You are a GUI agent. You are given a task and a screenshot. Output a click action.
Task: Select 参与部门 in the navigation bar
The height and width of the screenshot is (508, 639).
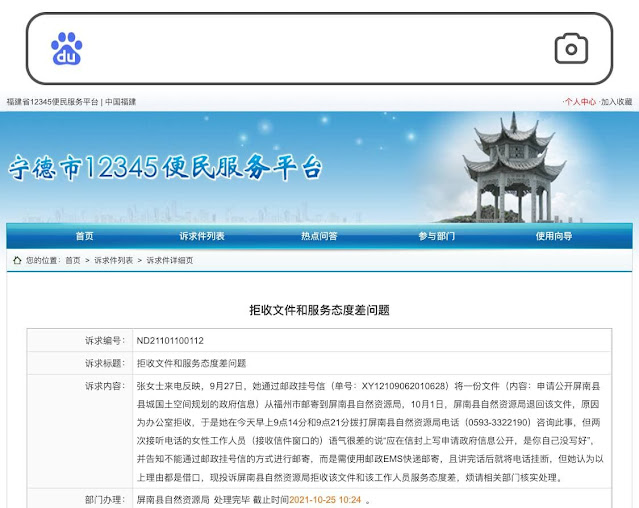[436, 236]
